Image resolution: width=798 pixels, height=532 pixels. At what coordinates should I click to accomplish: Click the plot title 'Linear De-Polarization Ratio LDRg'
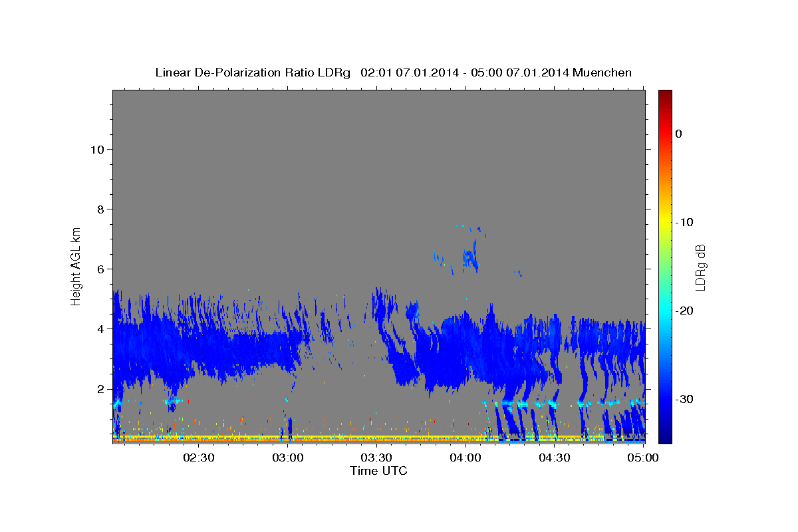pyautogui.click(x=253, y=72)
